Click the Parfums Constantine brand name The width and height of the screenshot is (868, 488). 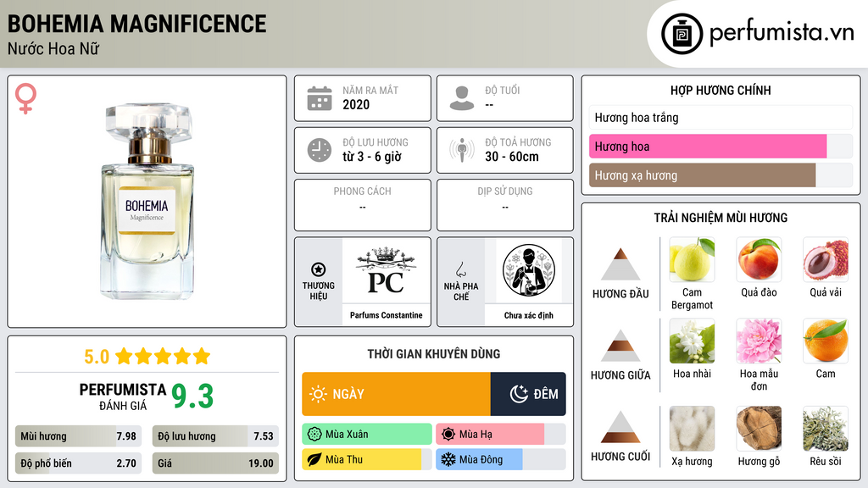(x=386, y=315)
